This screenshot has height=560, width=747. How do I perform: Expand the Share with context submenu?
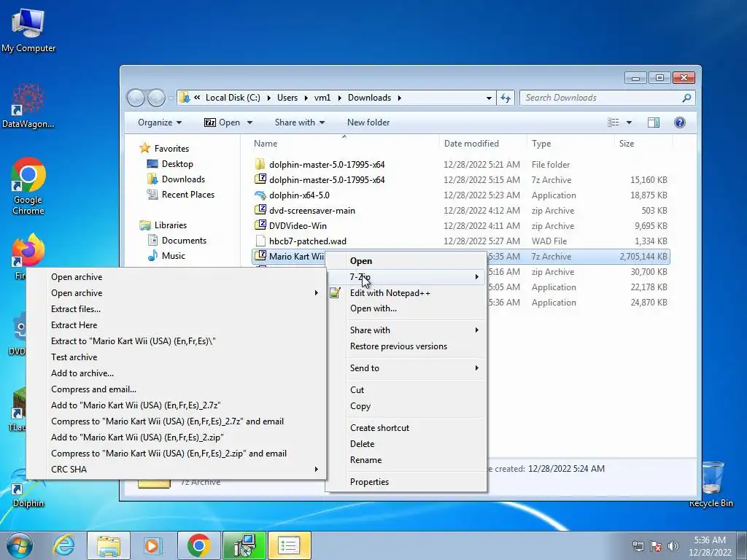[406, 330]
